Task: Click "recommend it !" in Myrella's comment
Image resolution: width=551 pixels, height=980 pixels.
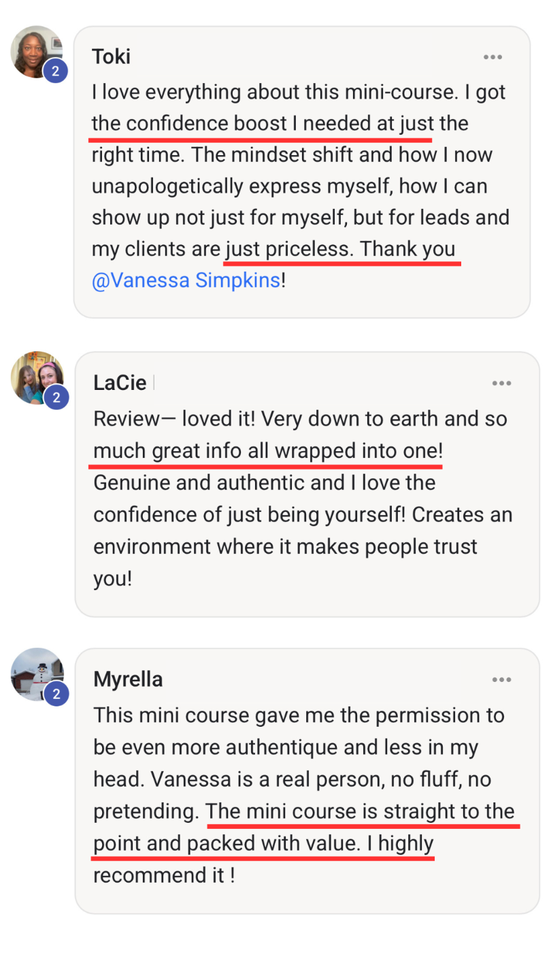Action: pyautogui.click(x=163, y=875)
